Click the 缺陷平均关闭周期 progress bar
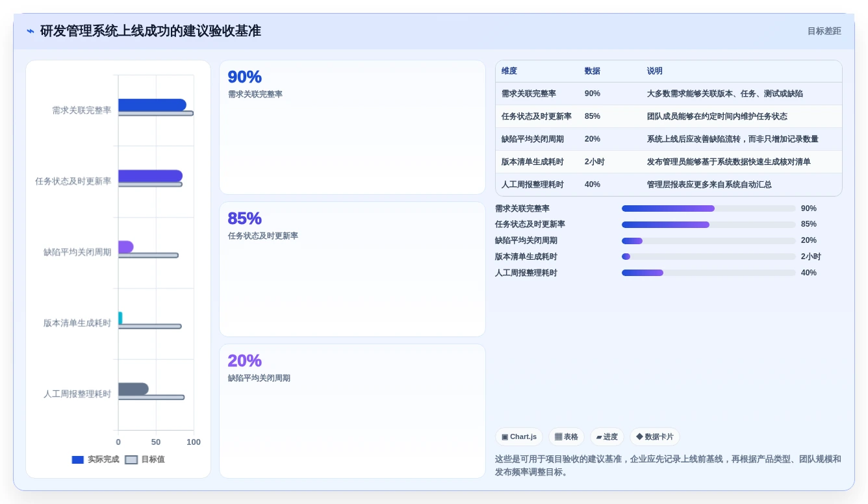This screenshot has height=504, width=868. (708, 241)
